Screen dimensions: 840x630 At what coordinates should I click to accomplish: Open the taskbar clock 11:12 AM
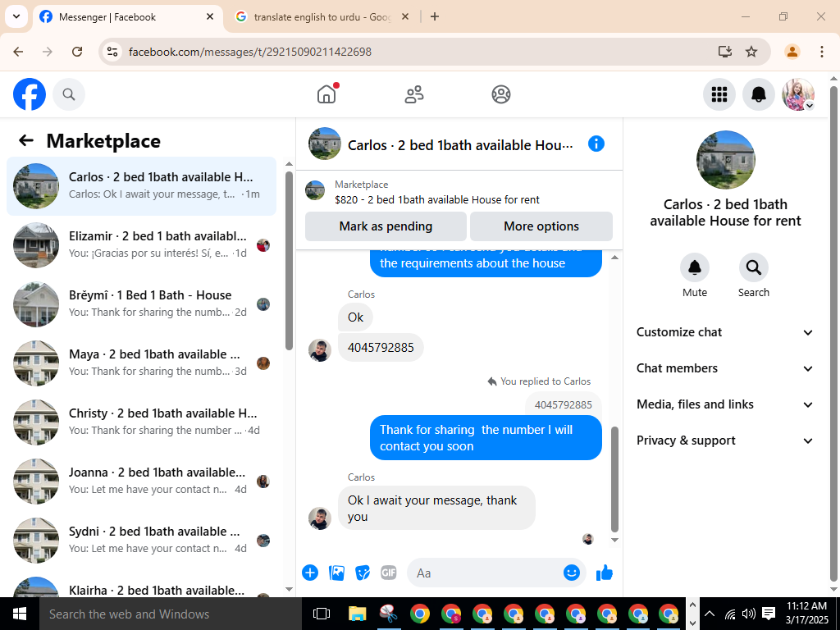pyautogui.click(x=806, y=613)
